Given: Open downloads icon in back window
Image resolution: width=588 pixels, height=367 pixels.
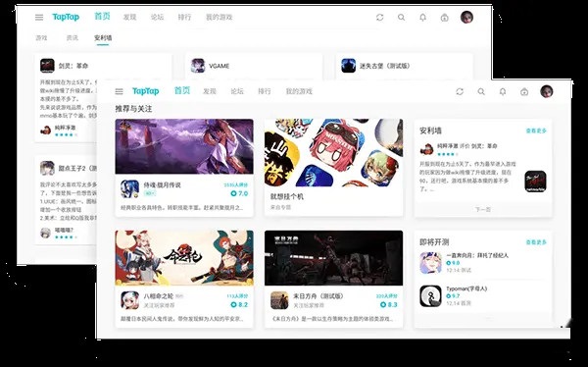Looking at the screenshot, I should (x=444, y=18).
